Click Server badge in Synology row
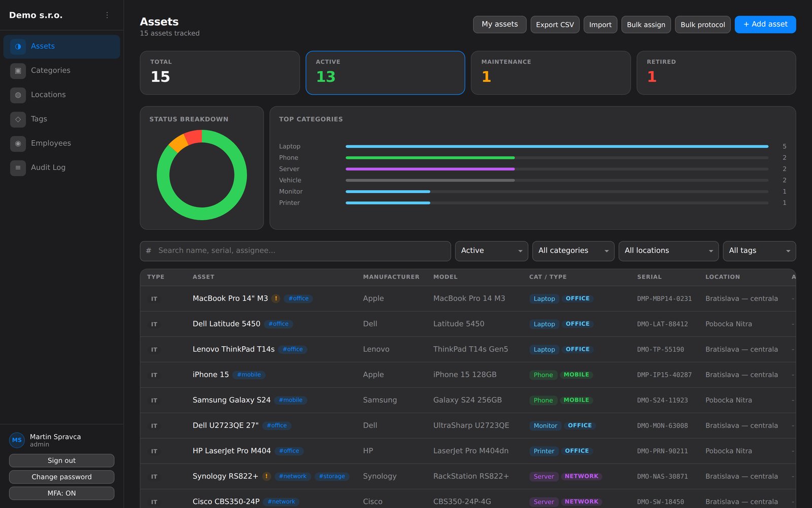This screenshot has width=812, height=508. point(544,477)
